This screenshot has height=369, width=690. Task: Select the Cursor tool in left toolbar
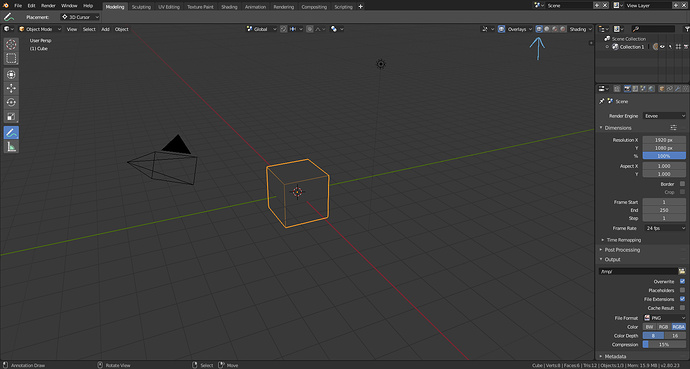[x=11, y=44]
